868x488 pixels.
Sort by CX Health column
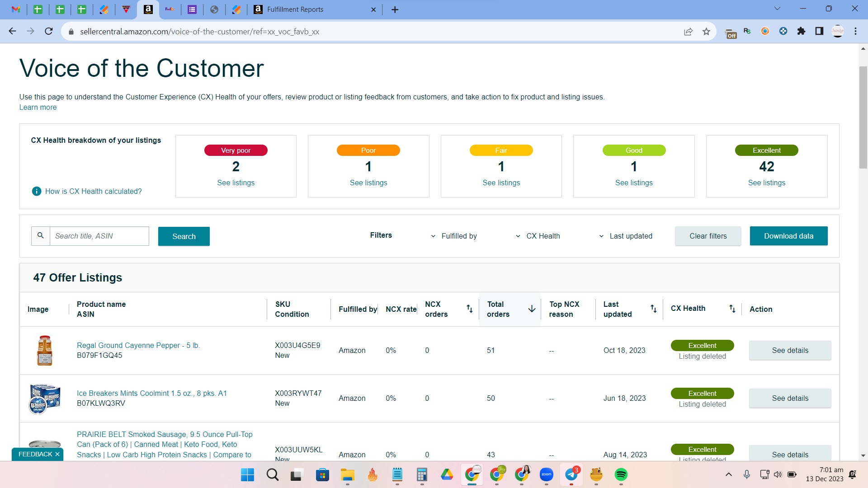(x=732, y=309)
